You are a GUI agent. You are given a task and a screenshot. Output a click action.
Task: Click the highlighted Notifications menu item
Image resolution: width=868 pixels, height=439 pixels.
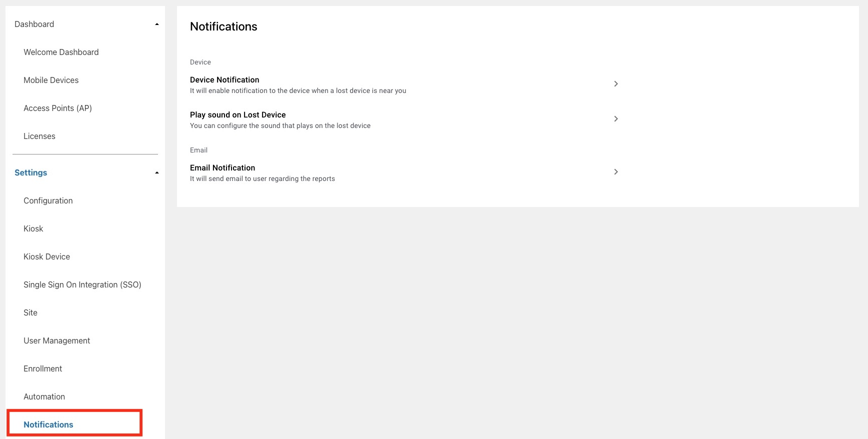(48, 424)
